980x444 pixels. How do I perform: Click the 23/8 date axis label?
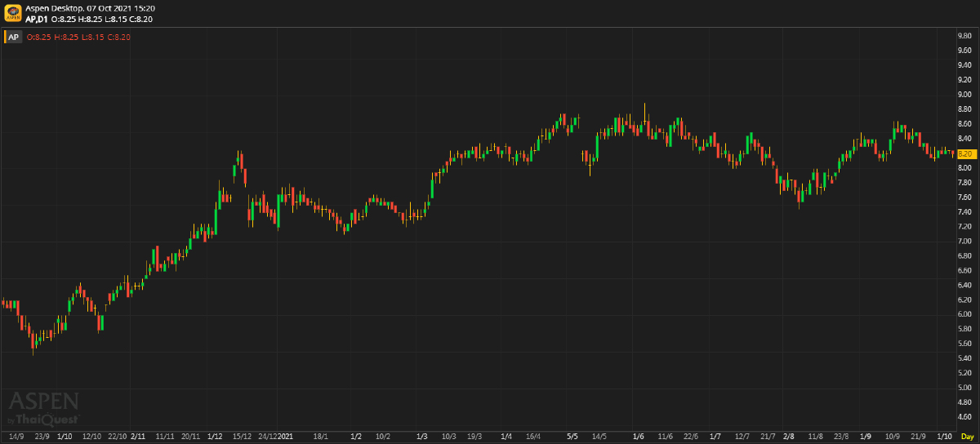coord(841,437)
